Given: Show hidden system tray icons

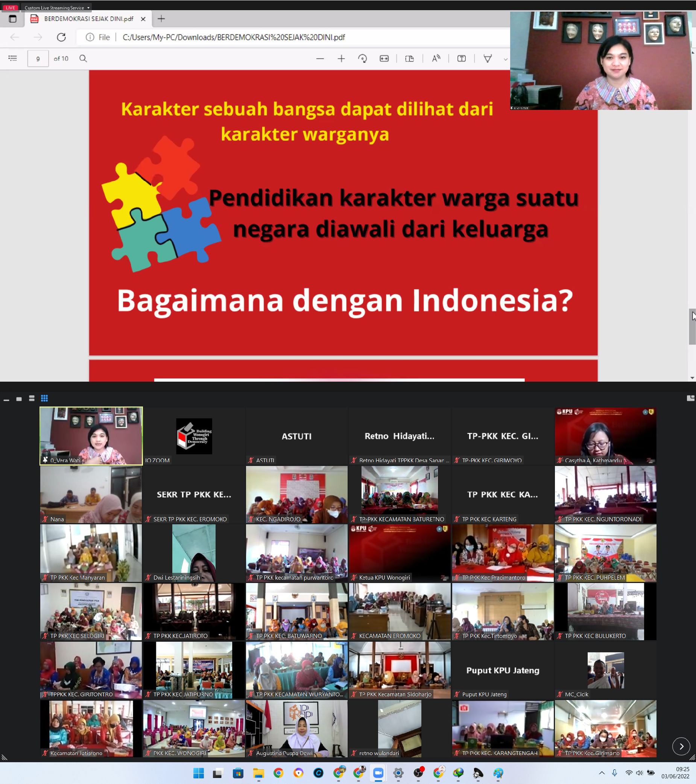Looking at the screenshot, I should point(602,773).
